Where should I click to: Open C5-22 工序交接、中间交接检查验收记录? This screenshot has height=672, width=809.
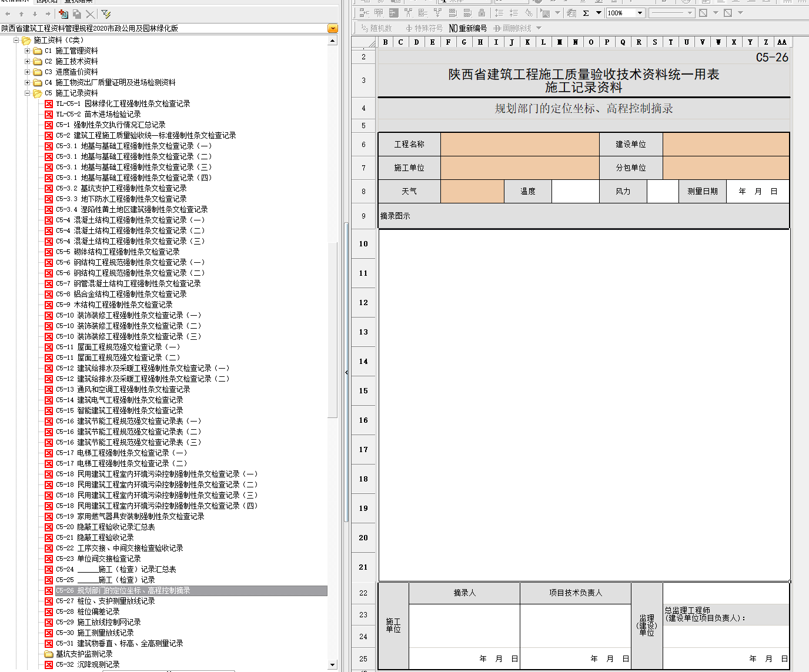[119, 548]
